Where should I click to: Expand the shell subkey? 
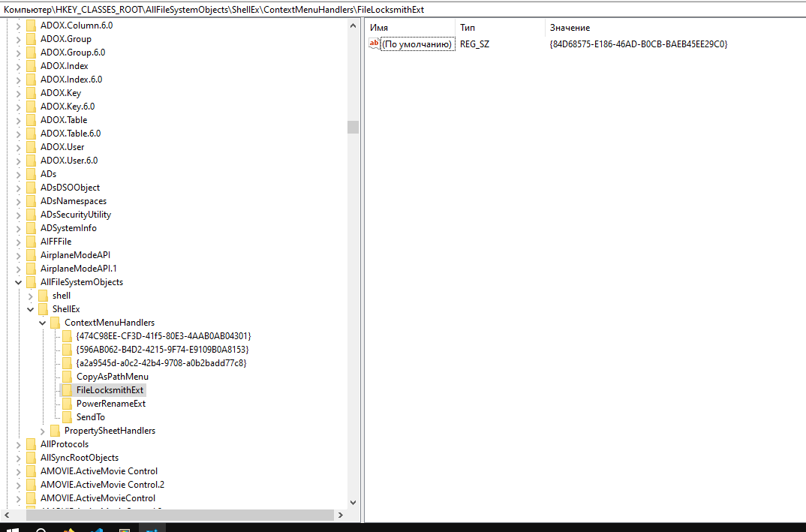tap(31, 295)
